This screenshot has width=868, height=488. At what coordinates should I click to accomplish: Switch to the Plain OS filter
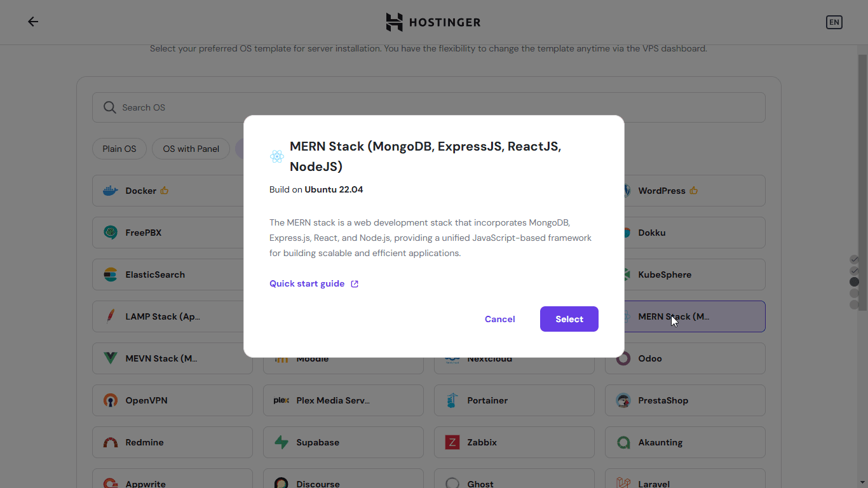point(119,149)
